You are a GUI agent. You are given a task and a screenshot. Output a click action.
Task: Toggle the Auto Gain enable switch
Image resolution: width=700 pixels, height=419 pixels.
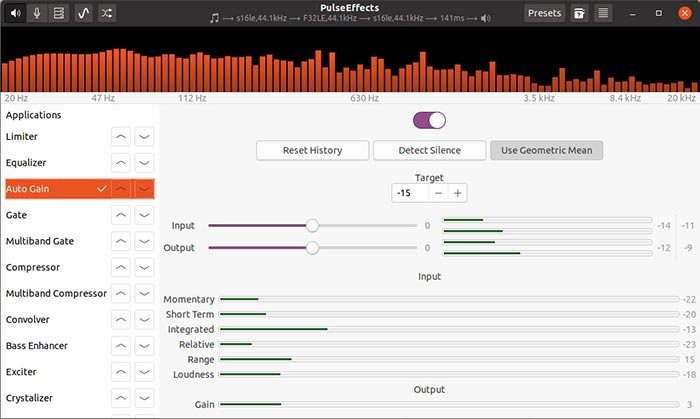[x=429, y=120]
